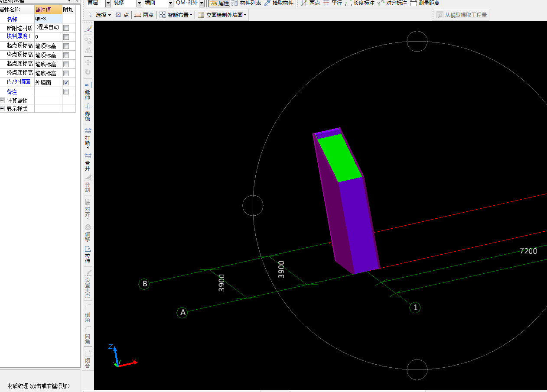This screenshot has width=547, height=392.
Task: Select the 偏移 (offset) tool
Action: coord(88,233)
